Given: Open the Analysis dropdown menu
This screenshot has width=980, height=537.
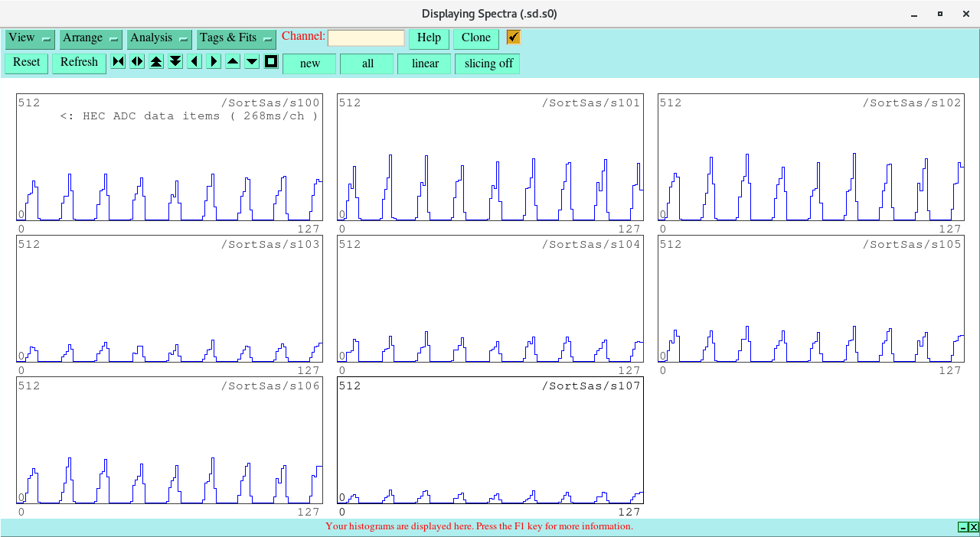Looking at the screenshot, I should pos(159,38).
